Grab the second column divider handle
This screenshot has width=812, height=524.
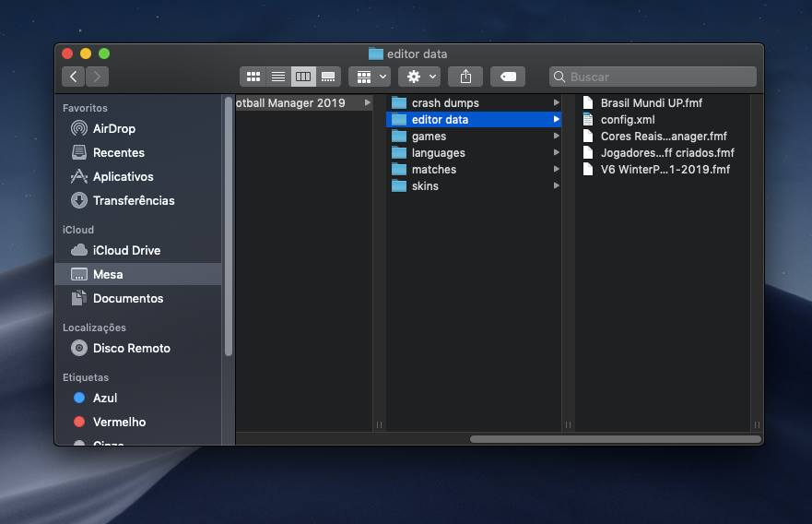(568, 425)
